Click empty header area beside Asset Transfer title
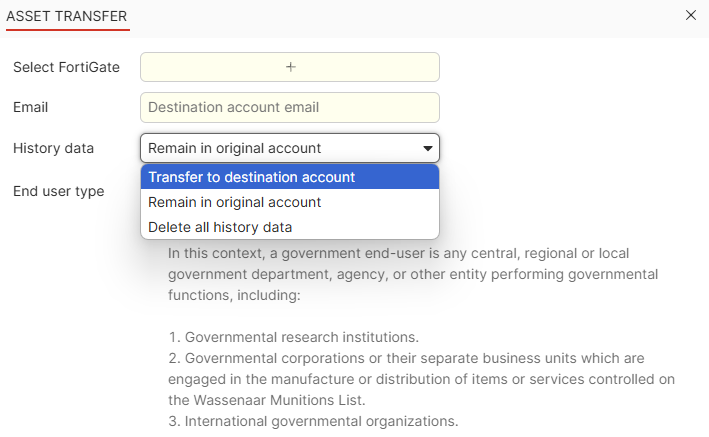 coord(400,16)
